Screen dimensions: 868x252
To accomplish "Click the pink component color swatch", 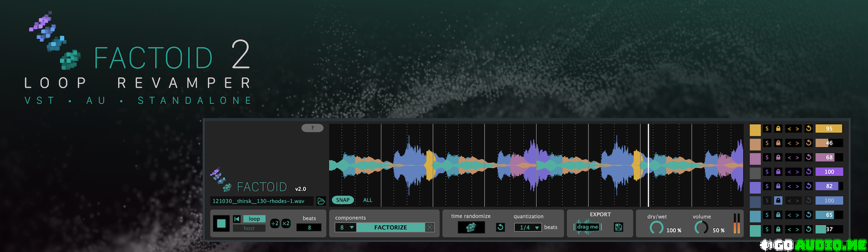I will click(755, 158).
